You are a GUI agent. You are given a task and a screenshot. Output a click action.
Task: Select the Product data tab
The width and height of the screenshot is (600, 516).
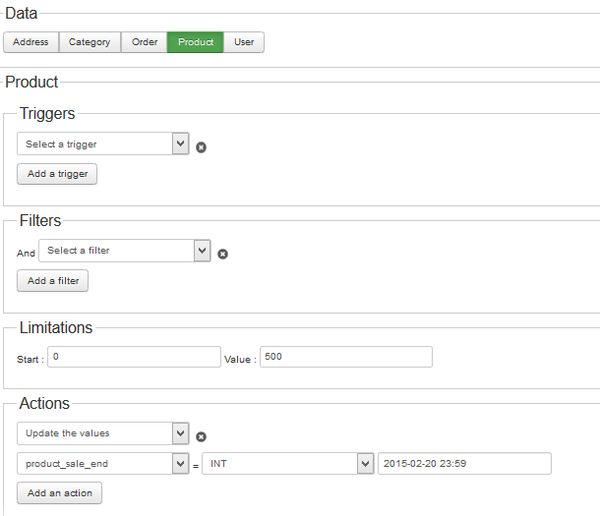pyautogui.click(x=196, y=42)
